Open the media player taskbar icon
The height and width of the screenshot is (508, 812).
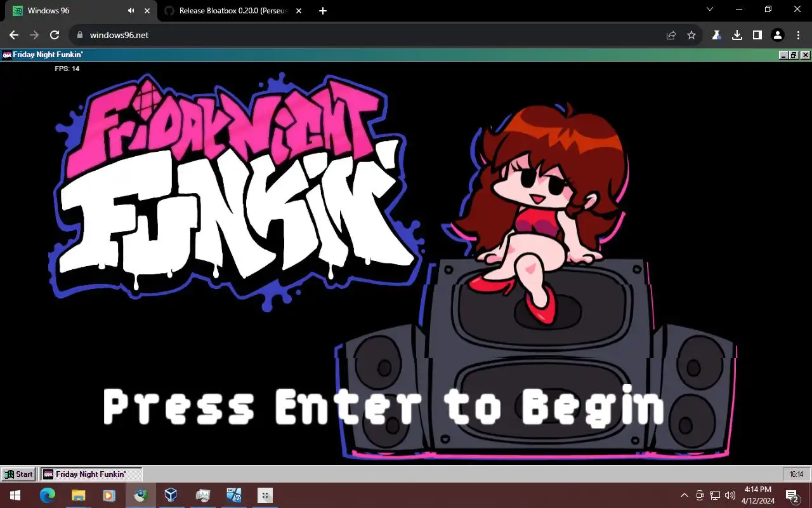pyautogui.click(x=108, y=495)
